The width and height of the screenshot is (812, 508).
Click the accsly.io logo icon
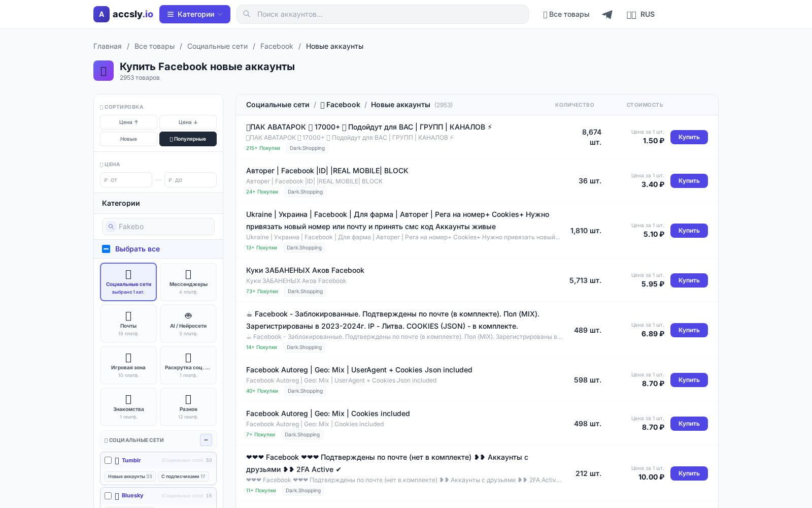101,14
